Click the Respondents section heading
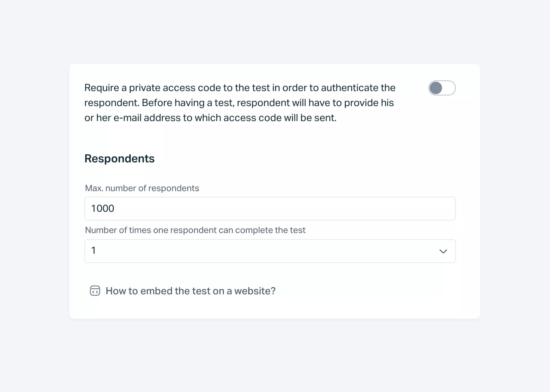 coord(119,159)
